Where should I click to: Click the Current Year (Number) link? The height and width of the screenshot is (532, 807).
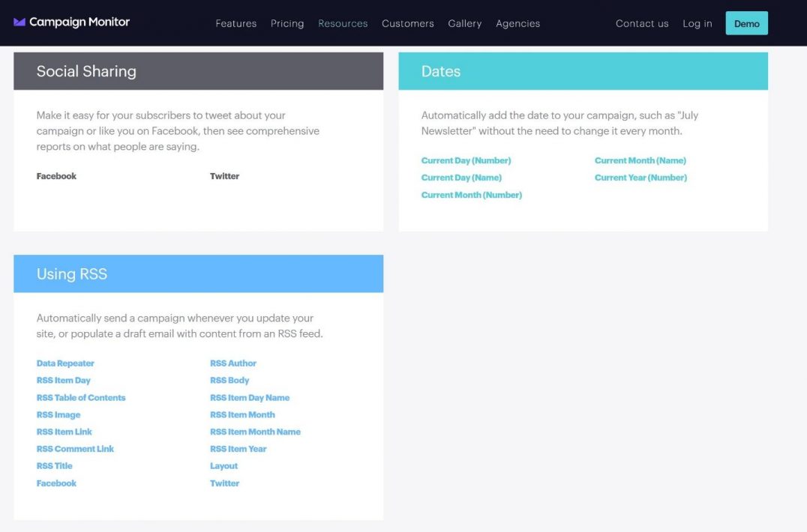[x=640, y=177]
